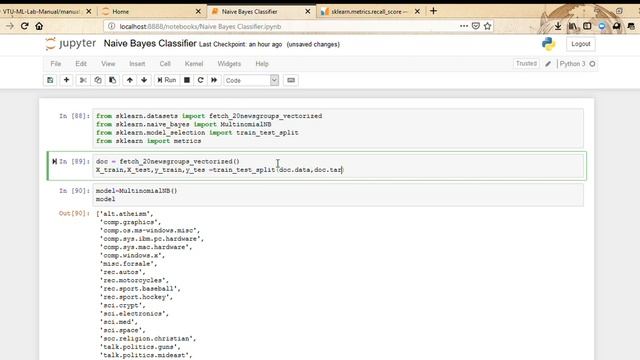Rename notebook title Naive Bayes Classifier
The width and height of the screenshot is (640, 360).
150,44
